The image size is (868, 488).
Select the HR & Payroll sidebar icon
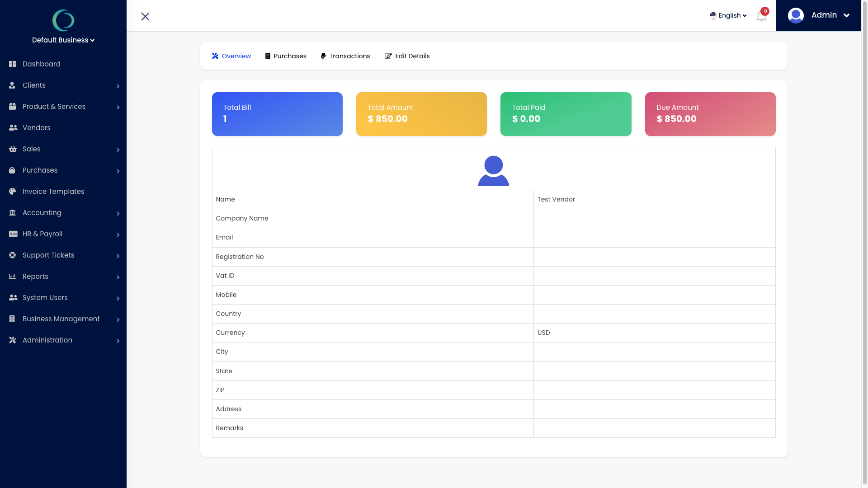click(13, 234)
